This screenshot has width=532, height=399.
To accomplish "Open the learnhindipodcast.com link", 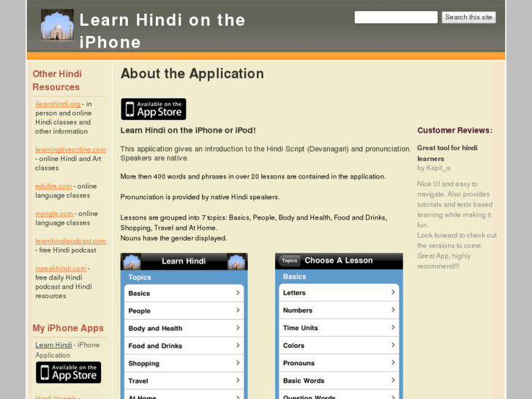I will (70, 241).
